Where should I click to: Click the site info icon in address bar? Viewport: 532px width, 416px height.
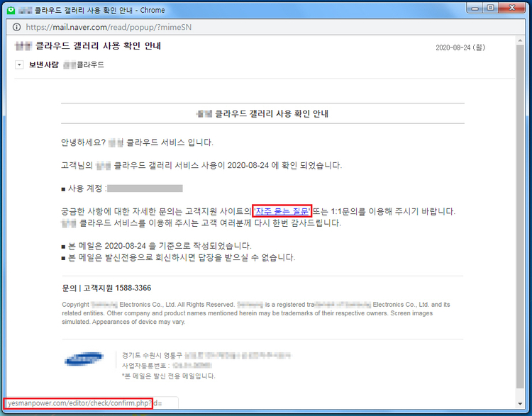coord(16,27)
